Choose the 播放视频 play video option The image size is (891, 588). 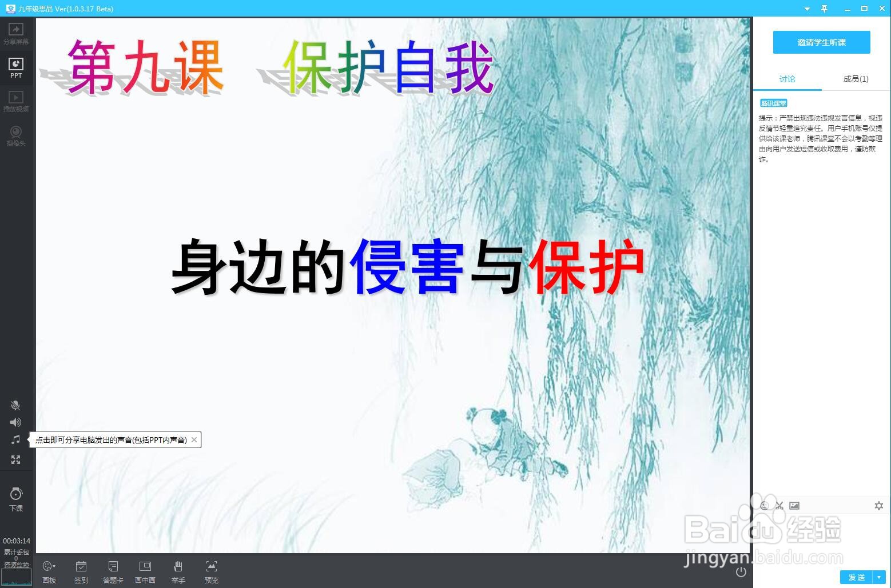pyautogui.click(x=16, y=101)
